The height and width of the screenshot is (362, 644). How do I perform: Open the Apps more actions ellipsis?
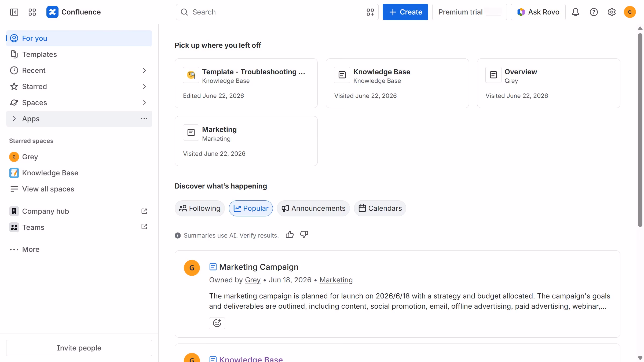144,119
